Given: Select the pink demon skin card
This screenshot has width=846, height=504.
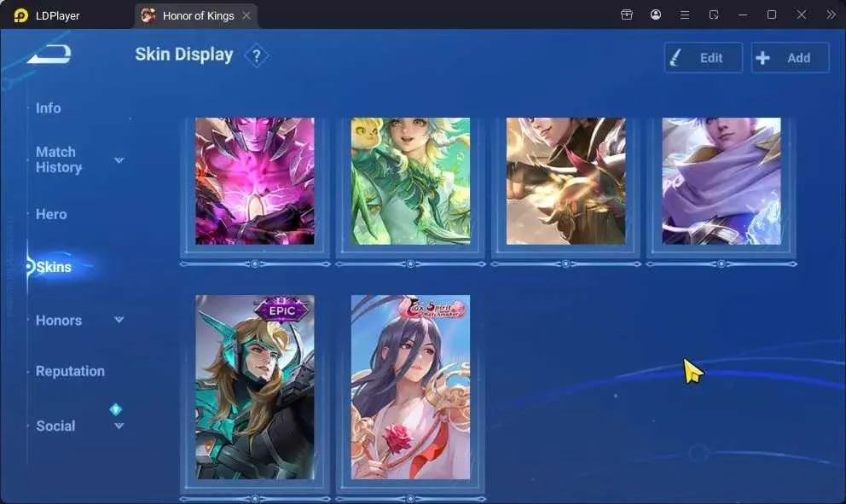Looking at the screenshot, I should (255, 181).
